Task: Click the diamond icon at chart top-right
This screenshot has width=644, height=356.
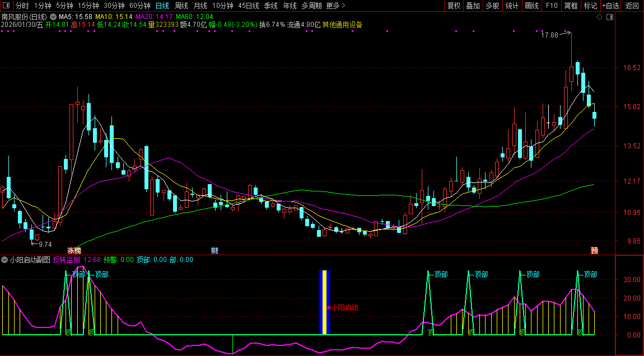Action: point(599,17)
